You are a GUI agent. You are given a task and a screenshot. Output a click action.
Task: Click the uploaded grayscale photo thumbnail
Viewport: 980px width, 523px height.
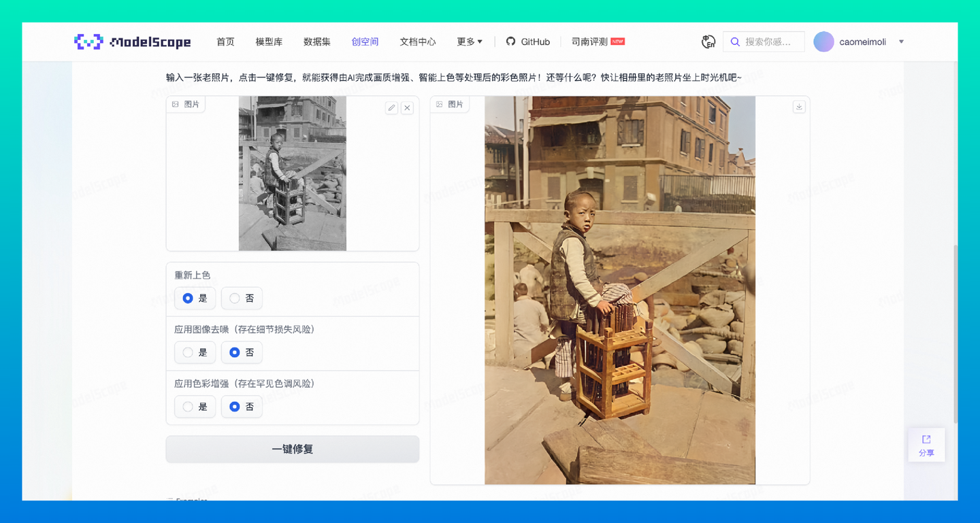point(293,173)
